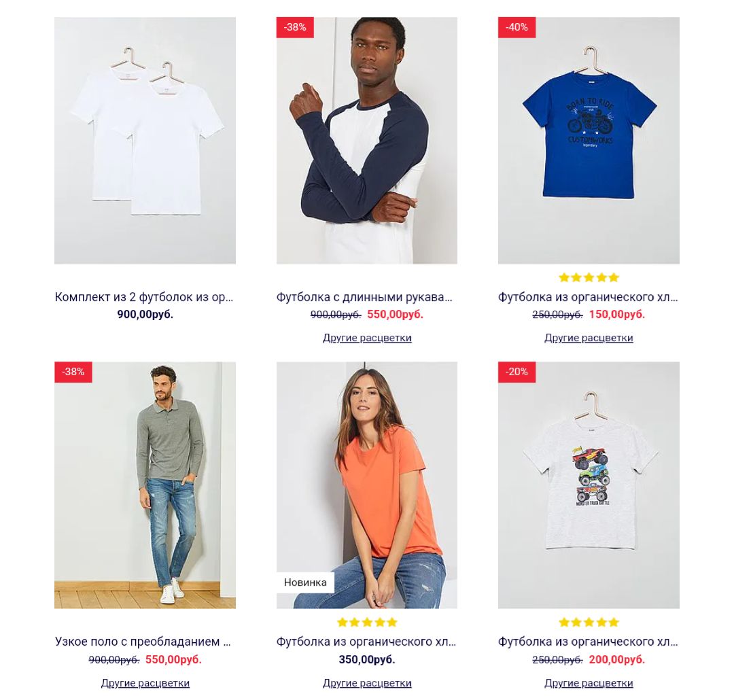Image resolution: width=734 pixels, height=700 pixels.
Task: Click 'Другие расцветки' under monster truck t-shirt
Action: pos(589,683)
